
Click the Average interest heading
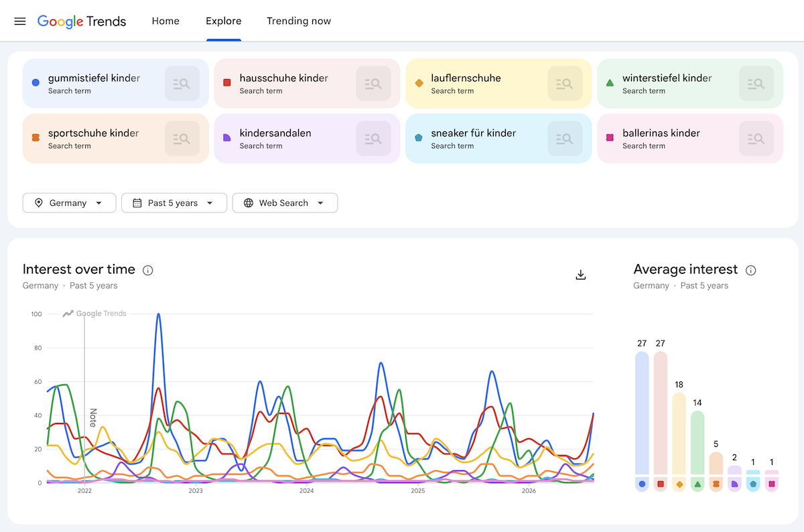point(685,269)
